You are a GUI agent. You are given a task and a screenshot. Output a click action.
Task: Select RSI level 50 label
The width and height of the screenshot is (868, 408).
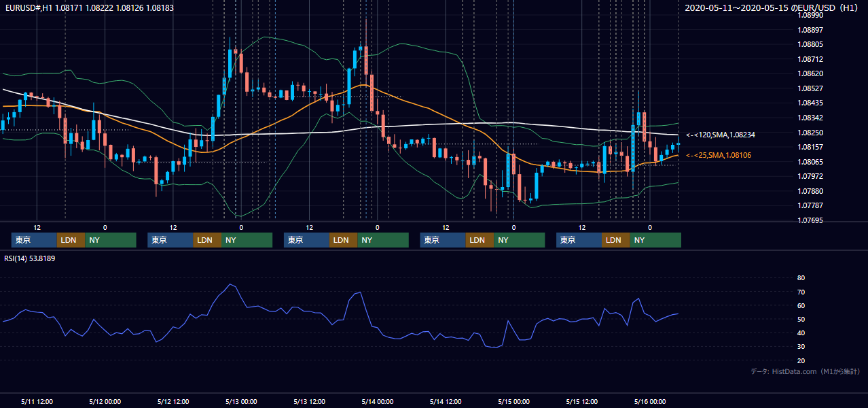click(x=801, y=320)
